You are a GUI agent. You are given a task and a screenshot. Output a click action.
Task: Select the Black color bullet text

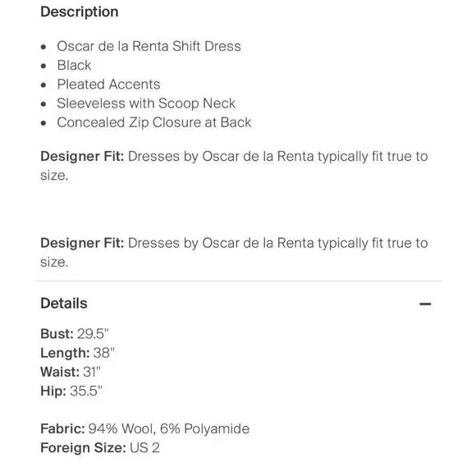click(x=74, y=66)
